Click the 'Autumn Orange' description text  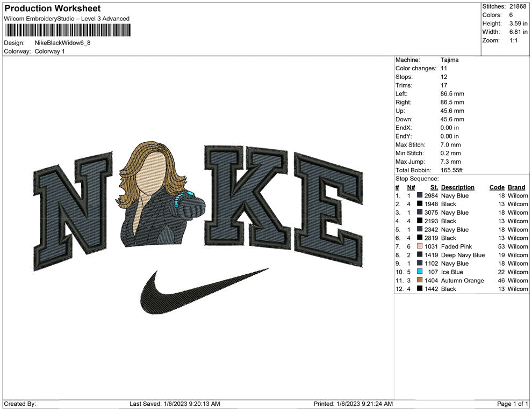[x=463, y=280]
